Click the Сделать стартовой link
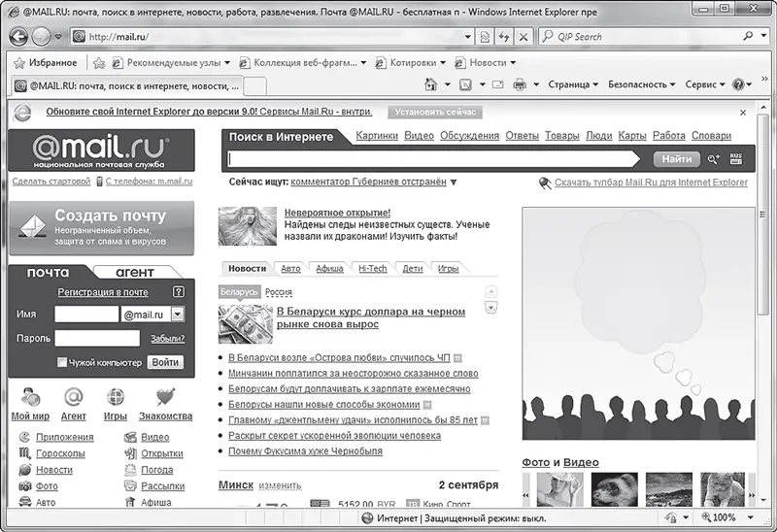 [51, 182]
